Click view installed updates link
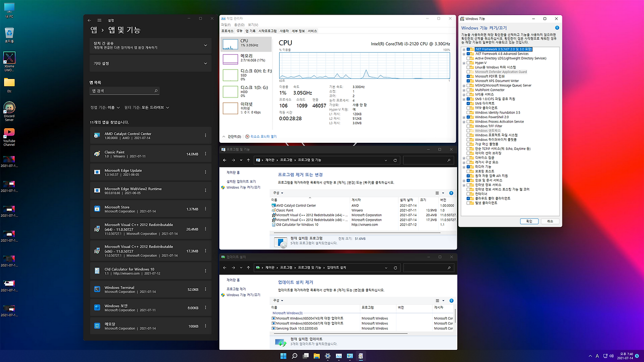Image resolution: width=644 pixels, height=362 pixels. coord(241,182)
